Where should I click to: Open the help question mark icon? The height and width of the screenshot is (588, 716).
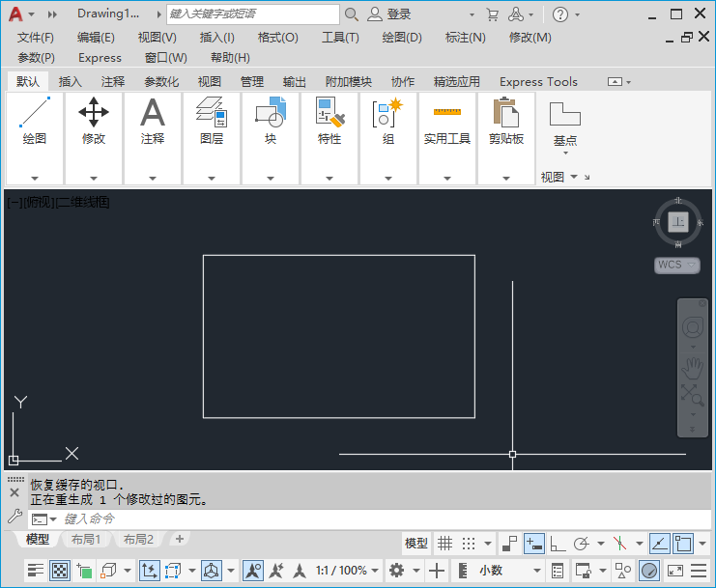click(x=560, y=14)
